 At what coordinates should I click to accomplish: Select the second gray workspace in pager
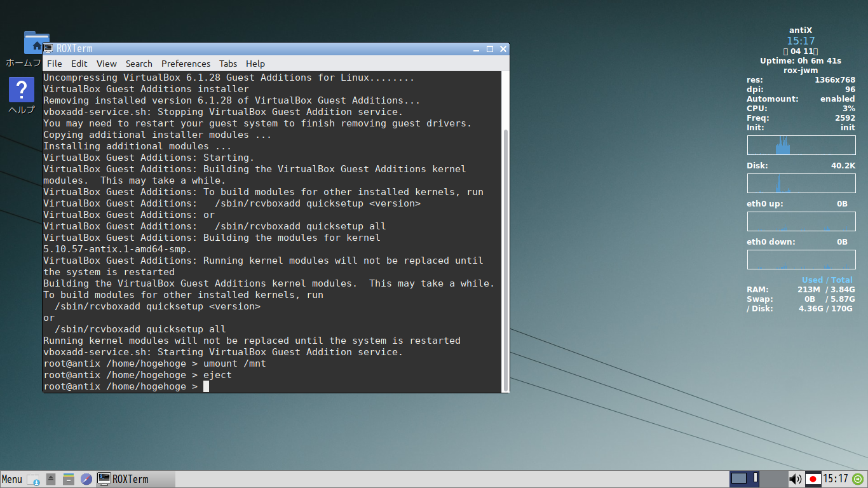[773, 478]
